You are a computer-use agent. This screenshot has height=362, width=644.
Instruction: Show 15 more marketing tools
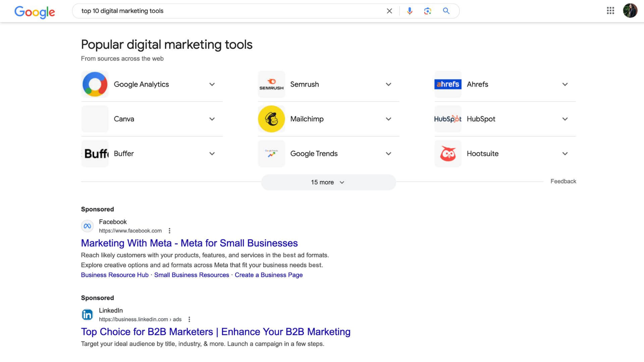coord(328,182)
